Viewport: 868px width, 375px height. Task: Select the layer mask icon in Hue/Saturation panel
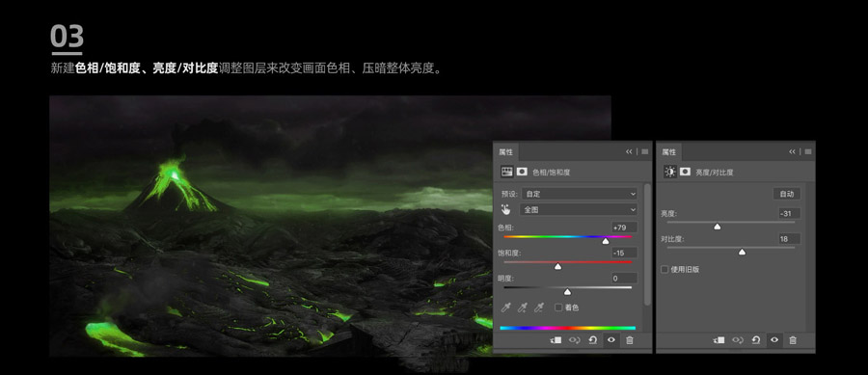click(522, 172)
